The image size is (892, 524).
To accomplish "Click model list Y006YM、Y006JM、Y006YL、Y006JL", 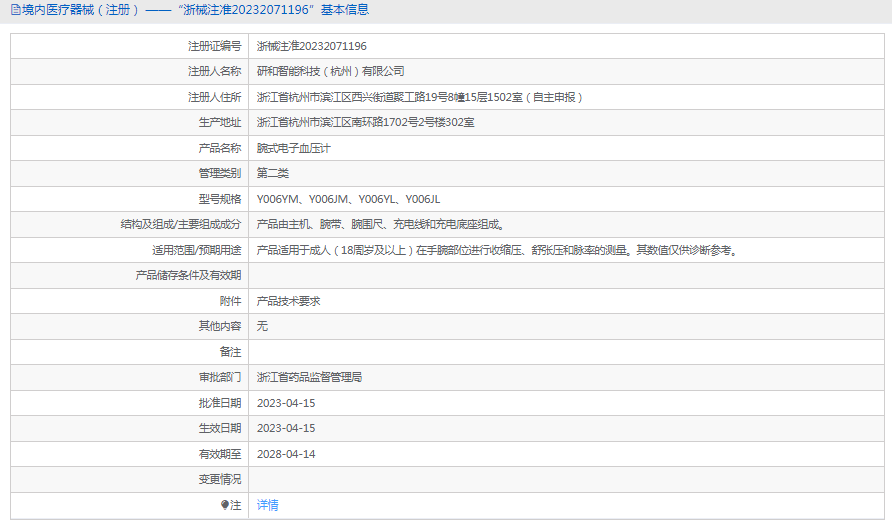I will pyautogui.click(x=348, y=199).
